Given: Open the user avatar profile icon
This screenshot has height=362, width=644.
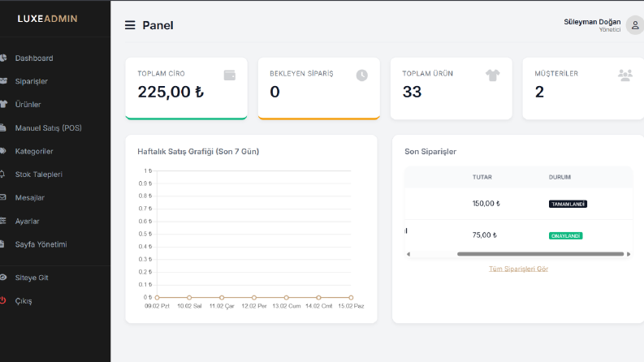Looking at the screenshot, I should click(635, 25).
